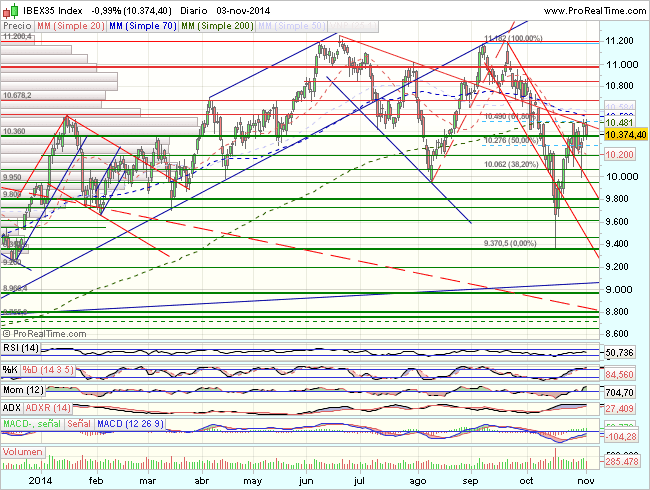The image size is (650, 490).
Task: Click the oct label on the time axis
Action: coord(526,480)
